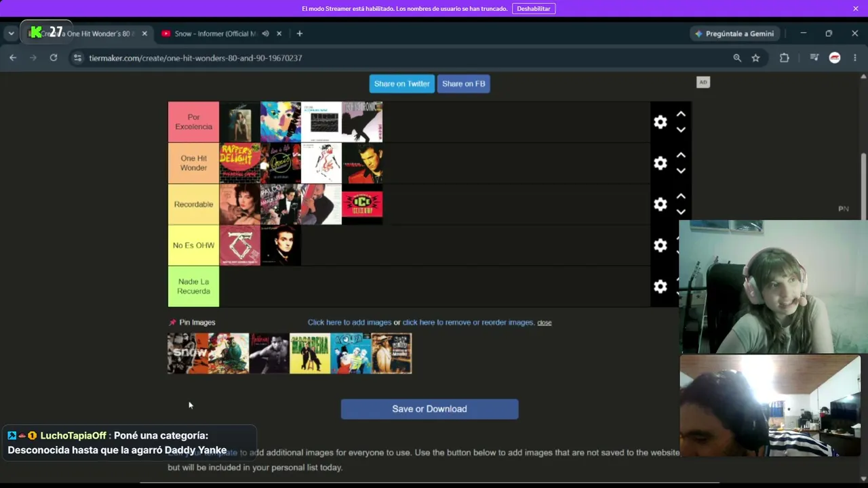This screenshot has height=488, width=868.
Task: Pick the Snow album cover in the pool
Action: (x=188, y=353)
